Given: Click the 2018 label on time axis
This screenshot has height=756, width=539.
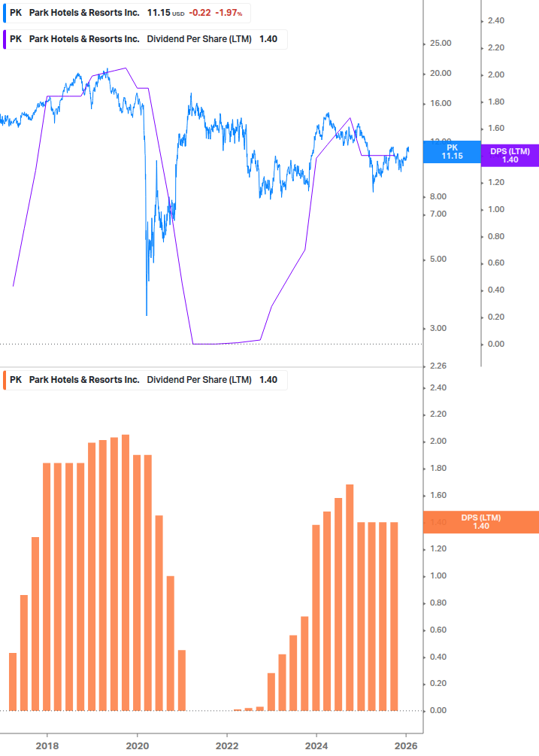Looking at the screenshot, I should pos(47,746).
